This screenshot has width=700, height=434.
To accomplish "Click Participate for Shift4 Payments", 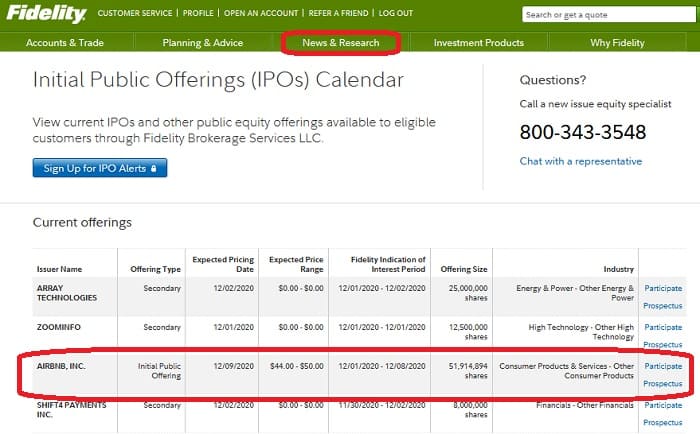I will point(663,405).
